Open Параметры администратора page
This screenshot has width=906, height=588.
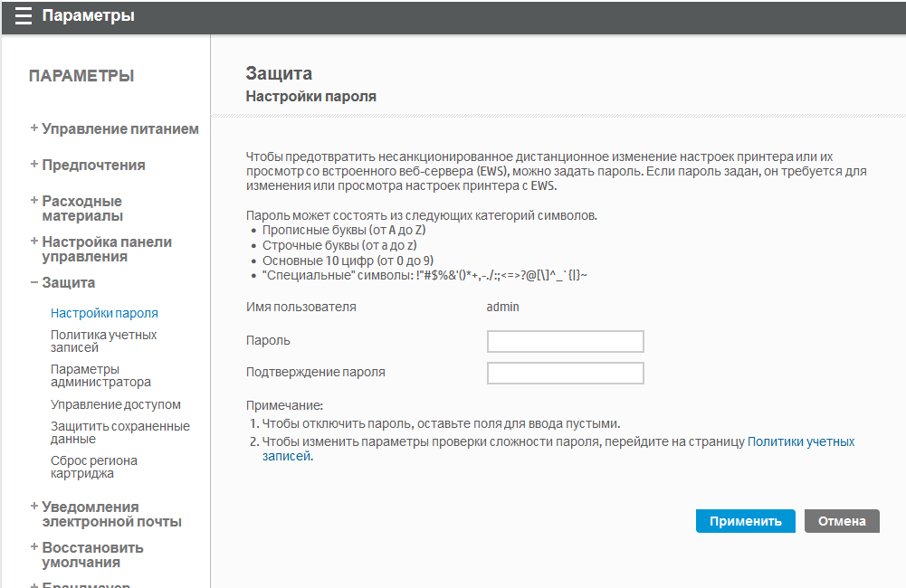tap(100, 375)
